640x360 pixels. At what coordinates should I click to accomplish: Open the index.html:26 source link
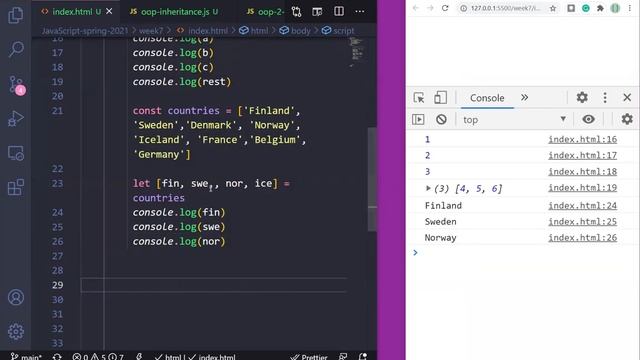click(582, 238)
